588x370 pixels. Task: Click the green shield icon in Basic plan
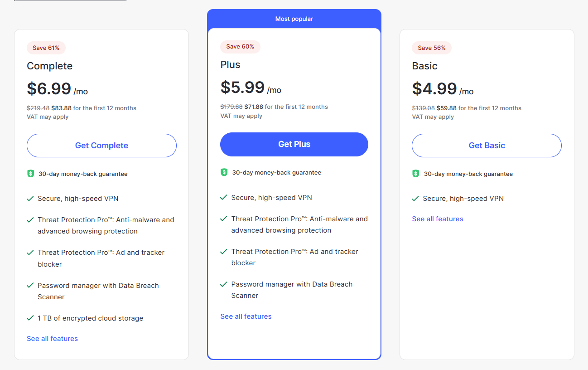coord(415,174)
